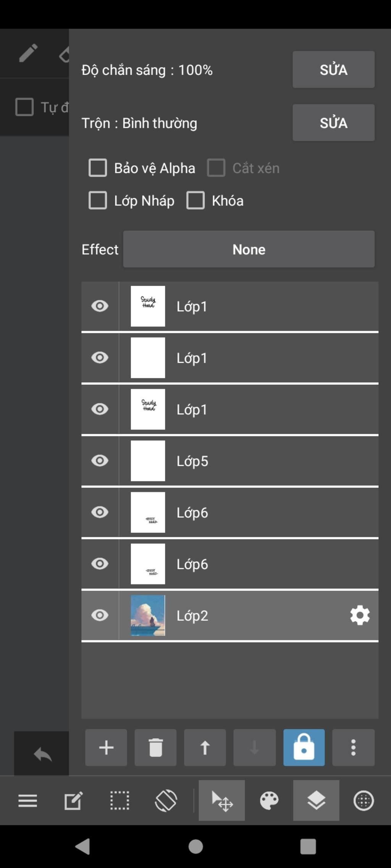This screenshot has width=391, height=868.
Task: Tap SỬA next to Độ chắn sáng
Action: [x=334, y=69]
